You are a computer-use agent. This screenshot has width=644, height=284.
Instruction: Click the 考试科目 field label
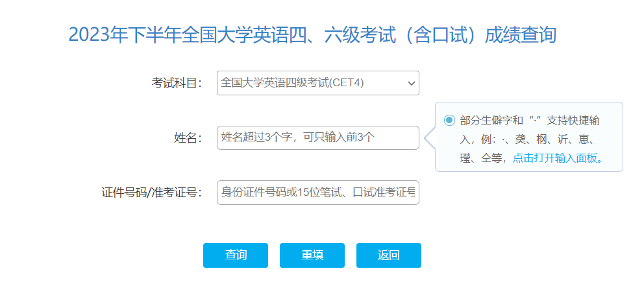click(x=177, y=83)
